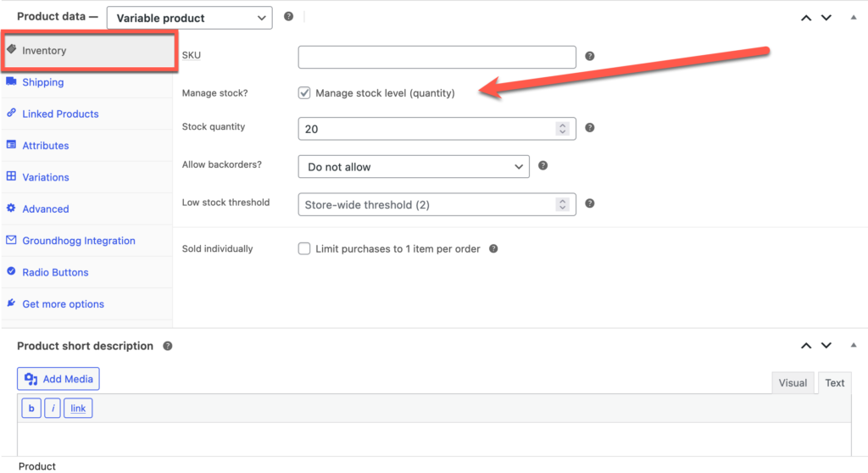Click into the SKU input field
868x473 pixels.
pyautogui.click(x=437, y=57)
